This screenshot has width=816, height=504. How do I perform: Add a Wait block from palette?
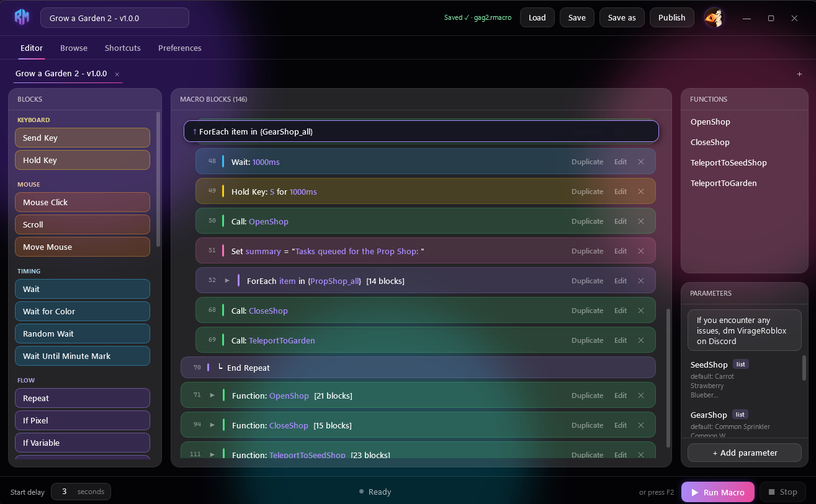click(83, 289)
